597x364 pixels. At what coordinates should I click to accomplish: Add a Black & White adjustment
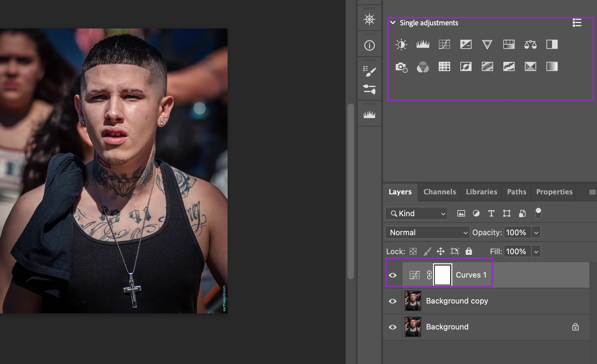[x=552, y=45]
